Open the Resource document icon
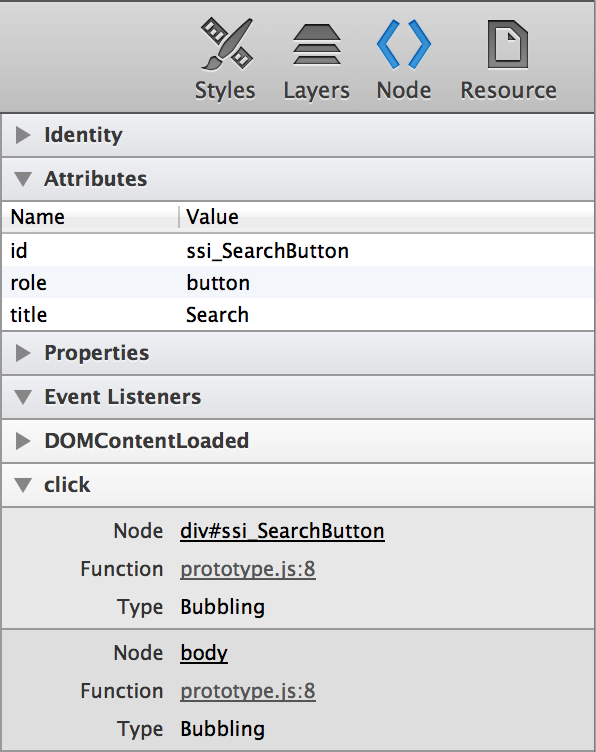596x752 pixels. 508,44
